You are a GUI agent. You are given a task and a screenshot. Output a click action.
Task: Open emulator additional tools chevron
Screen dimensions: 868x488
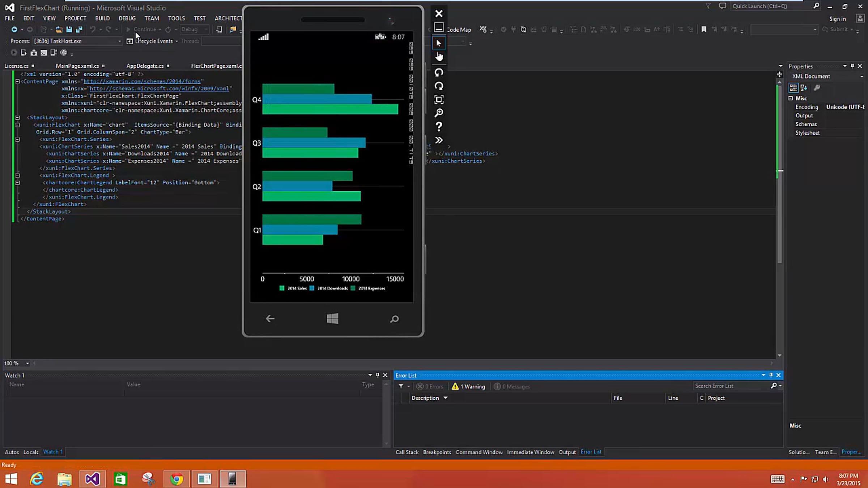point(439,140)
